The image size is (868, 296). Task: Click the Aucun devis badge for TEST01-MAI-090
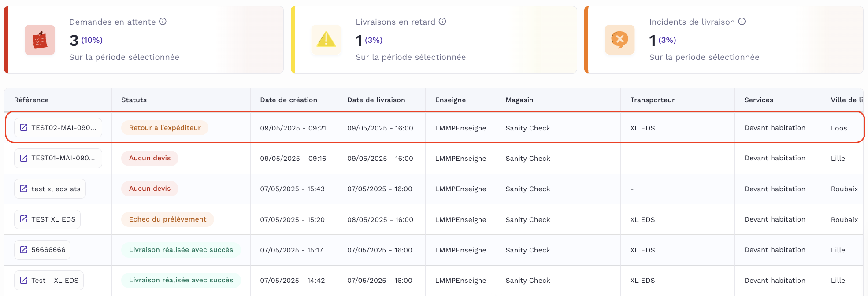150,158
